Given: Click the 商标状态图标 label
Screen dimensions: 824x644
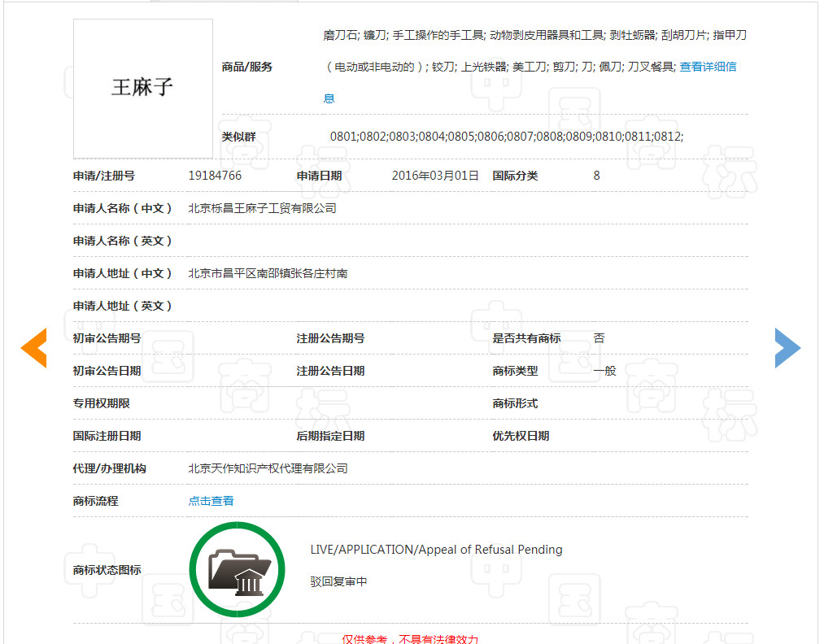Looking at the screenshot, I should point(107,570).
